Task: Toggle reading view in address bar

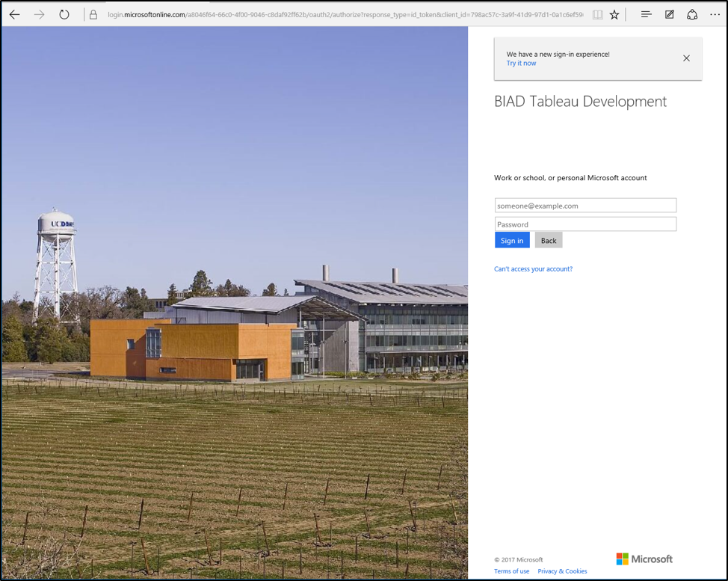Action: (x=597, y=14)
